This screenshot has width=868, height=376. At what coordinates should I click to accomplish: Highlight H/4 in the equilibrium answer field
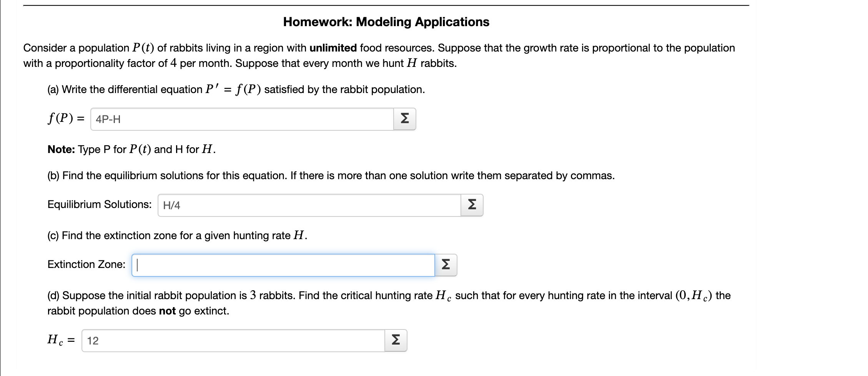point(172,206)
